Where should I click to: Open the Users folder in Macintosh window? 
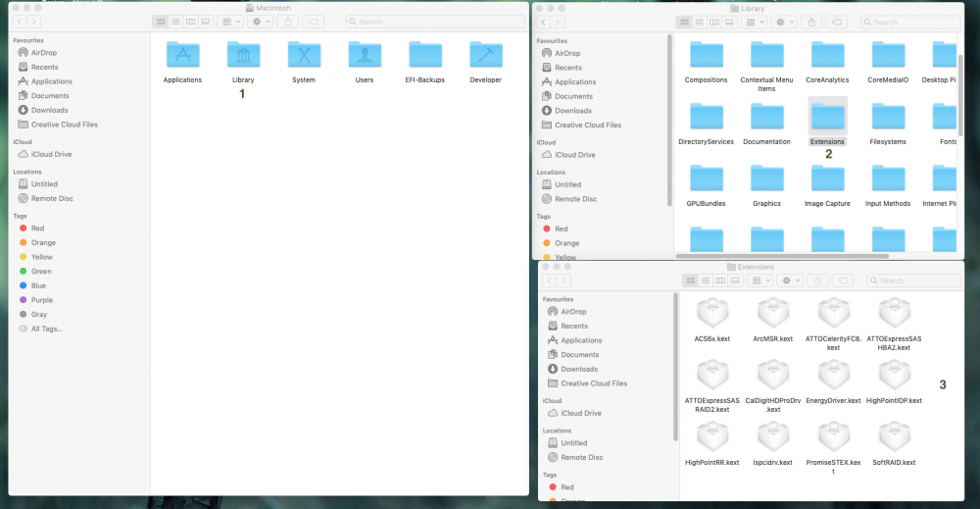(365, 55)
